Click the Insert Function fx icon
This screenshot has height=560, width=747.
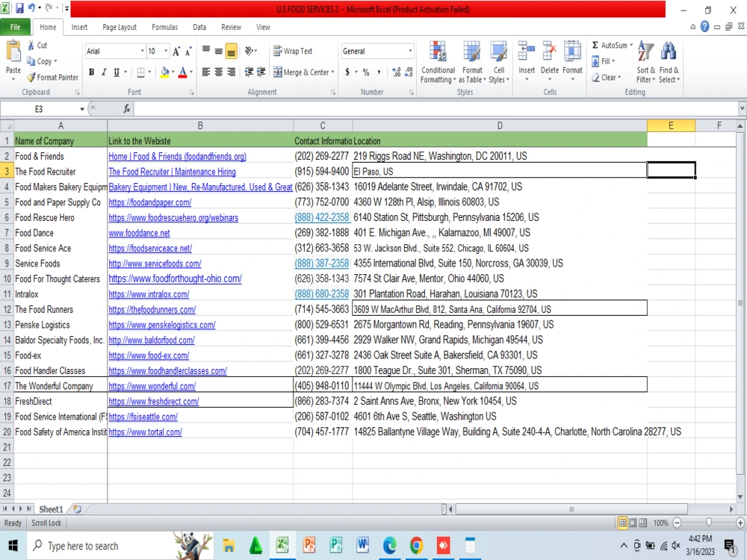tap(127, 109)
